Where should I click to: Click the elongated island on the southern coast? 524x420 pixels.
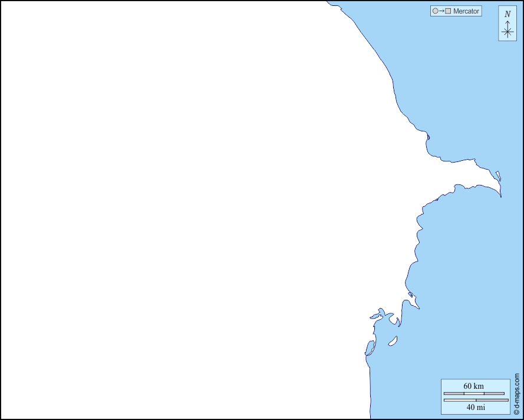pos(370,348)
